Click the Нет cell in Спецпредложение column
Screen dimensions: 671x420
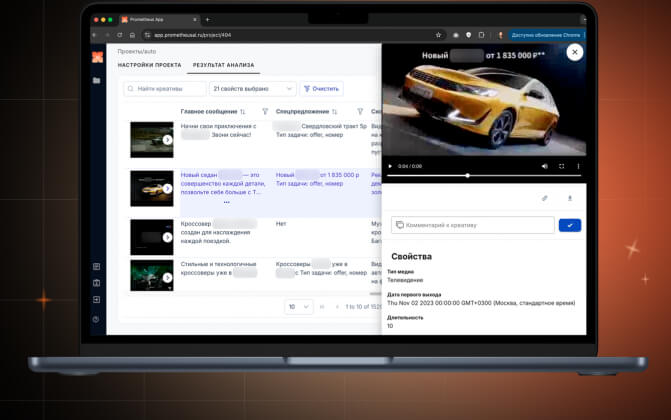tap(281, 224)
